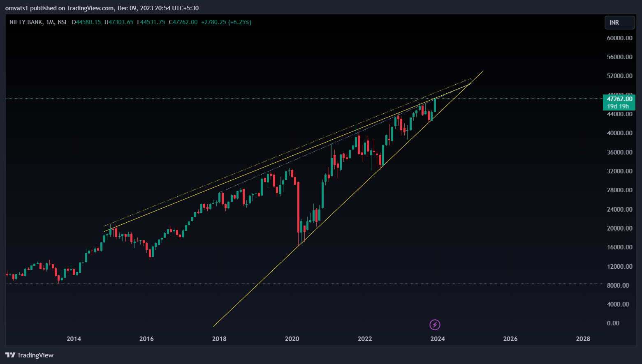642x364 pixels.
Task: Click the 19d 19h countdown label
Action: [x=618, y=106]
